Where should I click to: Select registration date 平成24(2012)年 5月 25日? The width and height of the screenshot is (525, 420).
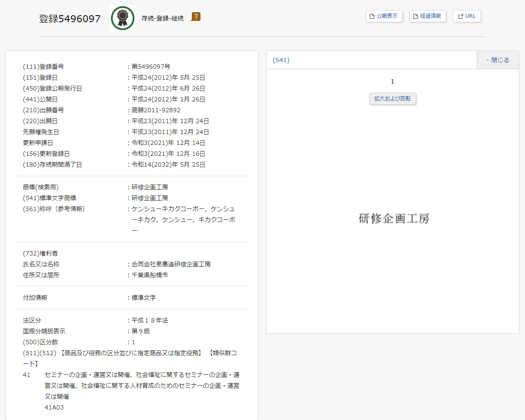point(168,77)
